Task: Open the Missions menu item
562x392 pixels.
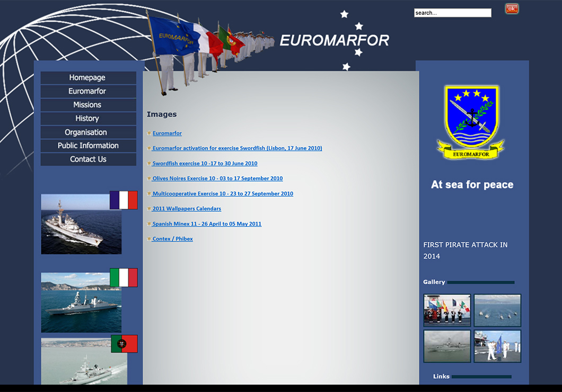Action: click(88, 105)
